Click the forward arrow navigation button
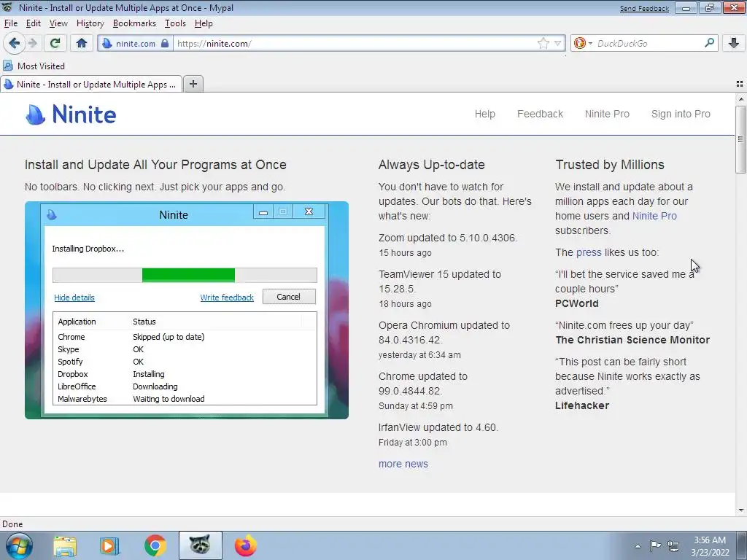This screenshot has width=747, height=560. tap(33, 43)
